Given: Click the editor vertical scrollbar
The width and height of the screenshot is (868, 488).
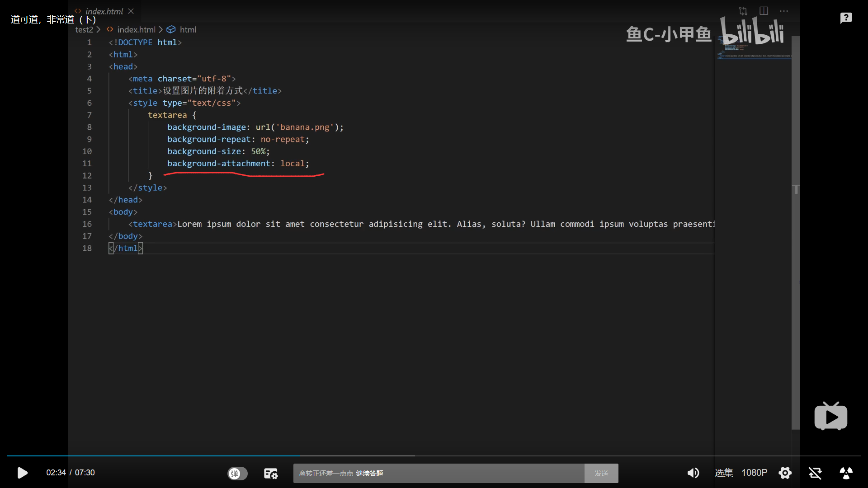Looking at the screenshot, I should point(796,233).
